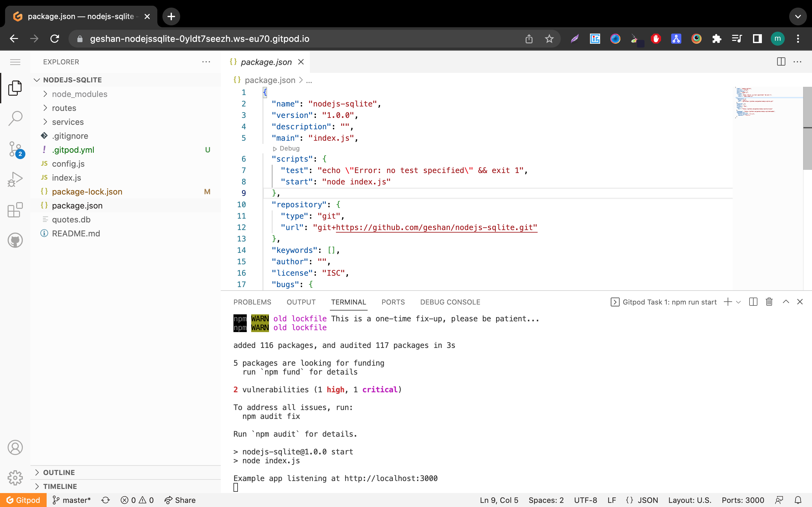Image resolution: width=812 pixels, height=507 pixels.
Task: Toggle a split terminal view
Action: pyautogui.click(x=753, y=302)
